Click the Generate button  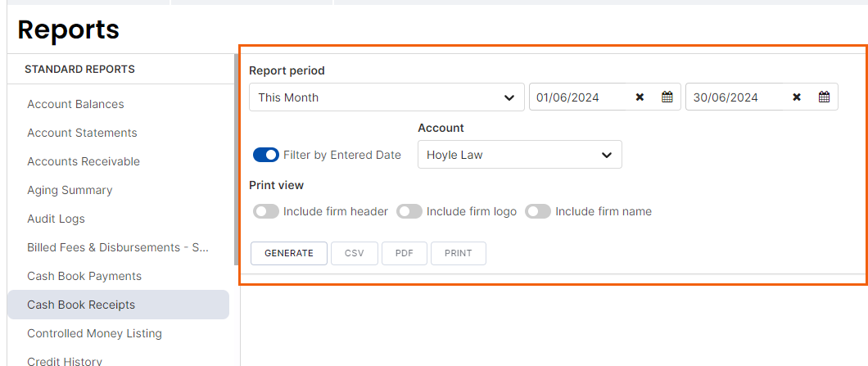click(289, 254)
